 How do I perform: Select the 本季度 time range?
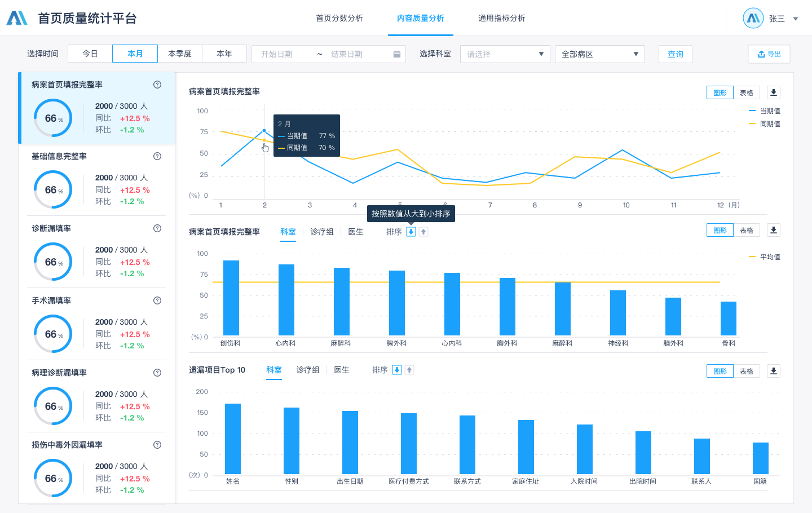180,54
